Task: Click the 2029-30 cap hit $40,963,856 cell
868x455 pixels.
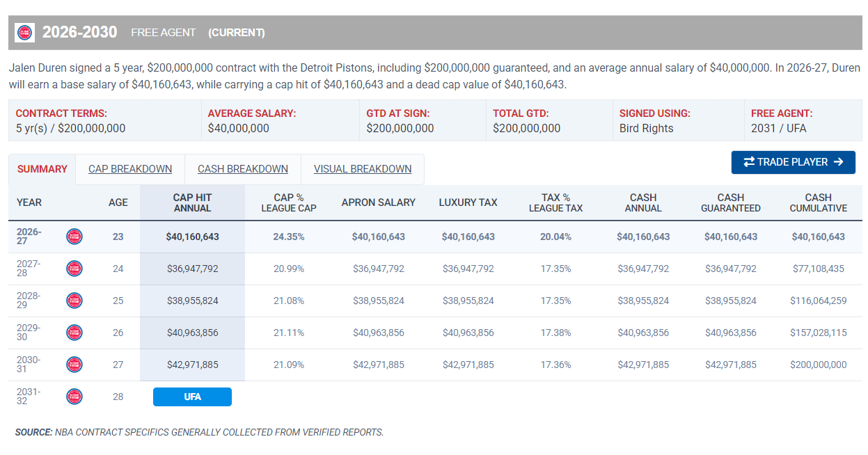Action: point(193,333)
